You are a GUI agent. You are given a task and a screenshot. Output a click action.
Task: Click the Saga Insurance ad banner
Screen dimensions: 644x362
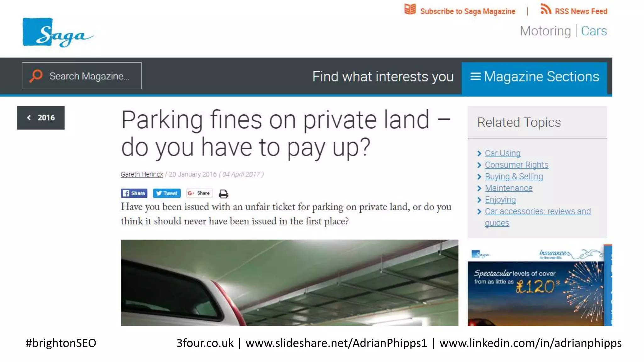[540, 285]
